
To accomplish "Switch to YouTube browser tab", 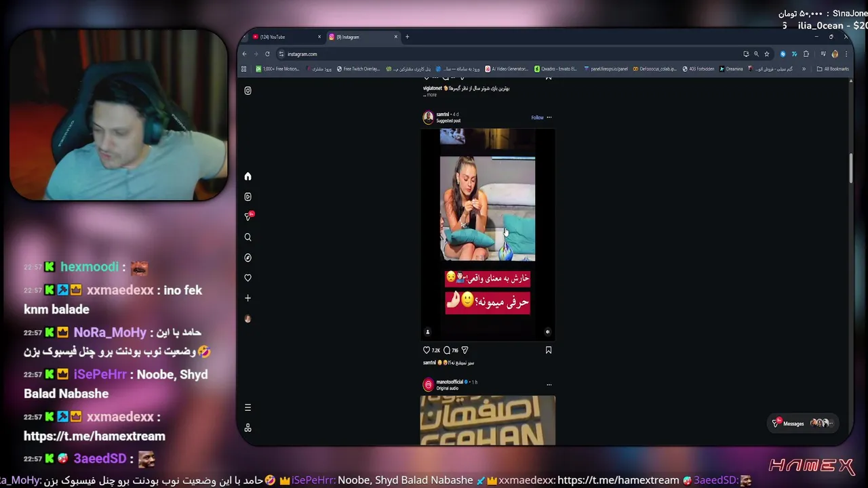I will [285, 37].
